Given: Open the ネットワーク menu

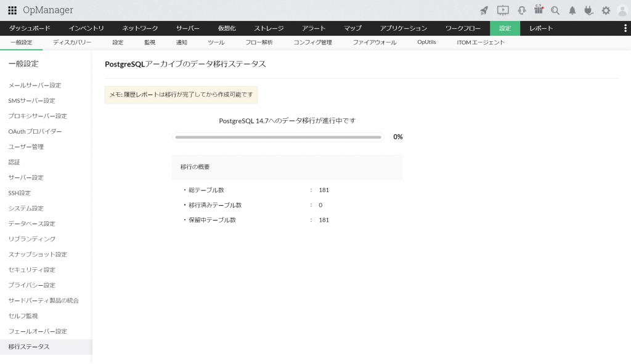Looking at the screenshot, I should 140,28.
